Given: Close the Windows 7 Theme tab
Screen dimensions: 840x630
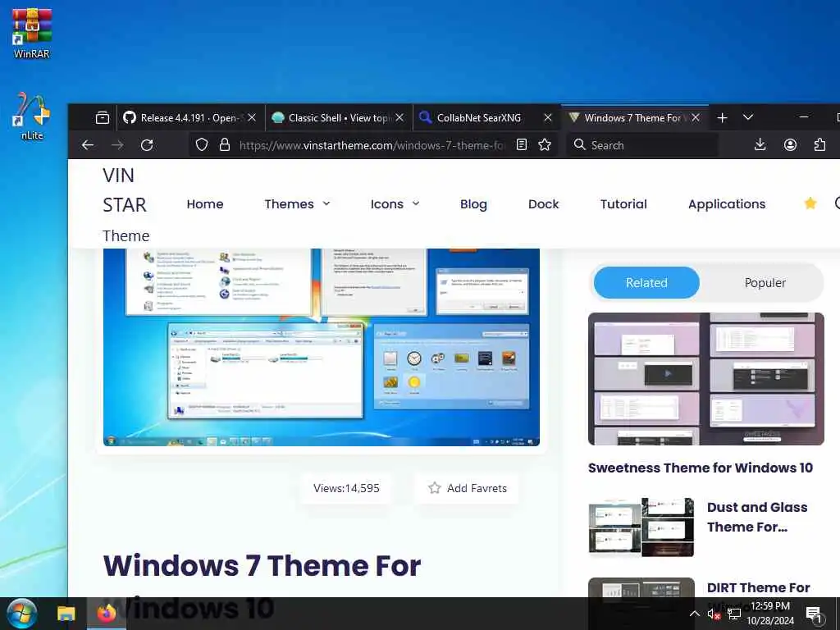Looking at the screenshot, I should (696, 117).
